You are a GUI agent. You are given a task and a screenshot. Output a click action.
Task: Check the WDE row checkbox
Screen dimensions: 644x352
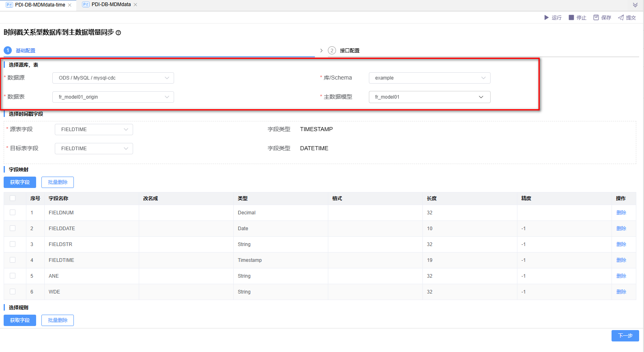pos(13,292)
